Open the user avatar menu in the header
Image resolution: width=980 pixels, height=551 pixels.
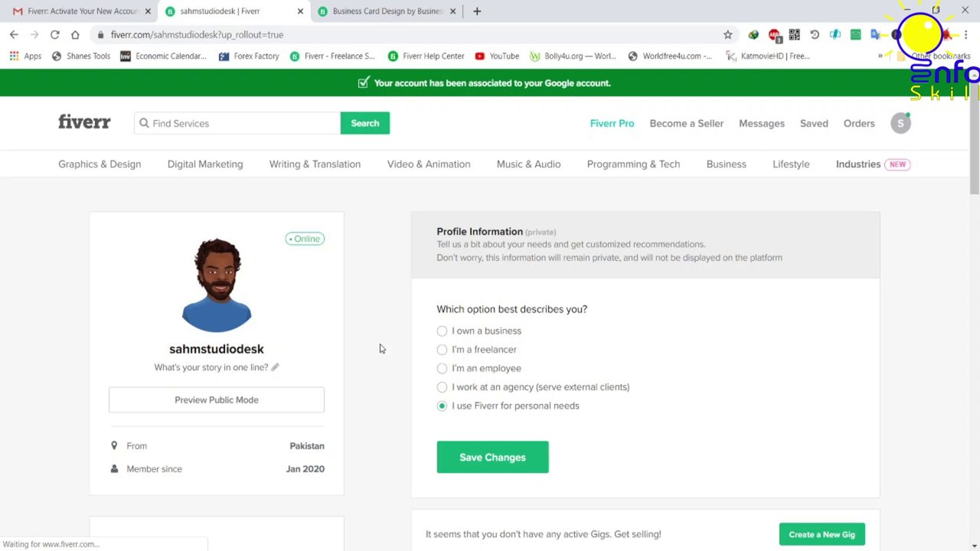tap(900, 123)
